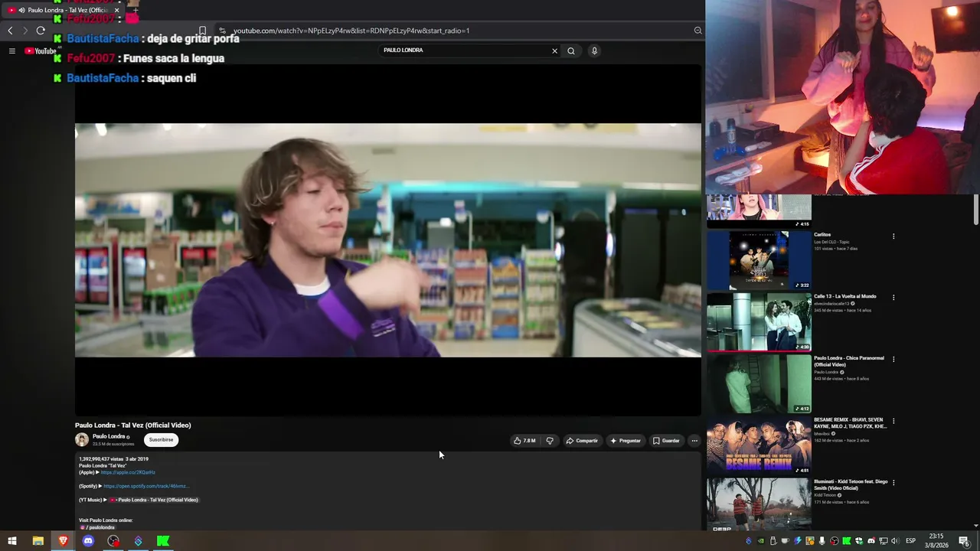Image resolution: width=980 pixels, height=551 pixels.
Task: Open options menu for Calle 13 video
Action: click(x=893, y=297)
